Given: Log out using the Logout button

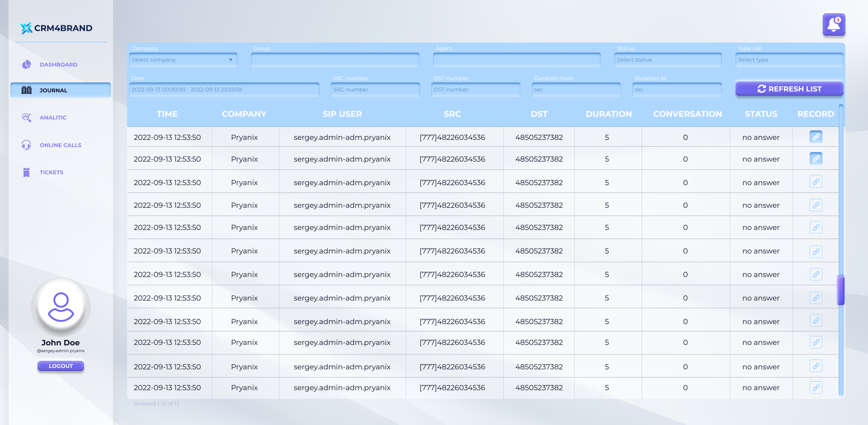Looking at the screenshot, I should [61, 366].
